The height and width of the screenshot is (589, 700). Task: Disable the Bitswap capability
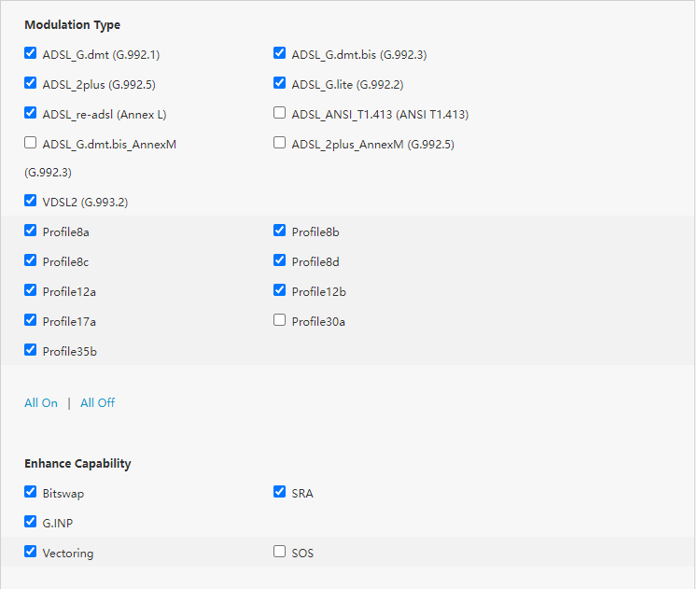(31, 492)
